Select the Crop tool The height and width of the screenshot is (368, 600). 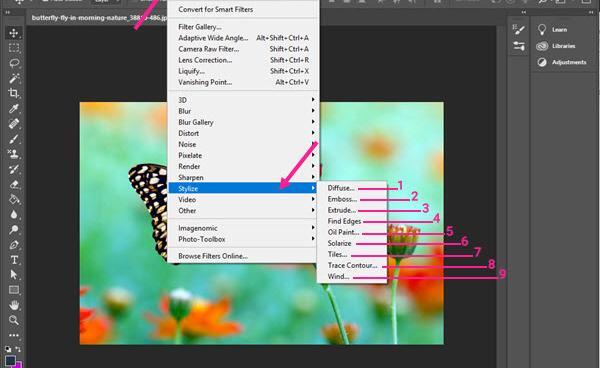[14, 93]
